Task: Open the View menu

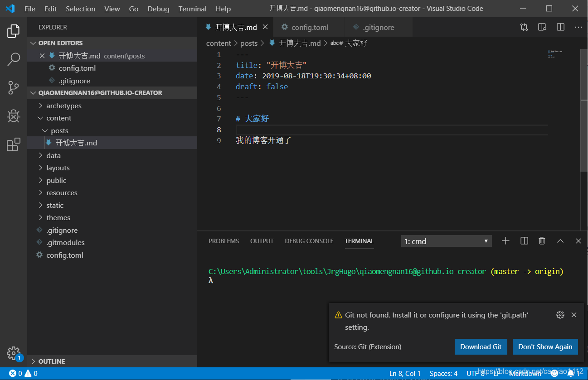Action: [x=112, y=9]
